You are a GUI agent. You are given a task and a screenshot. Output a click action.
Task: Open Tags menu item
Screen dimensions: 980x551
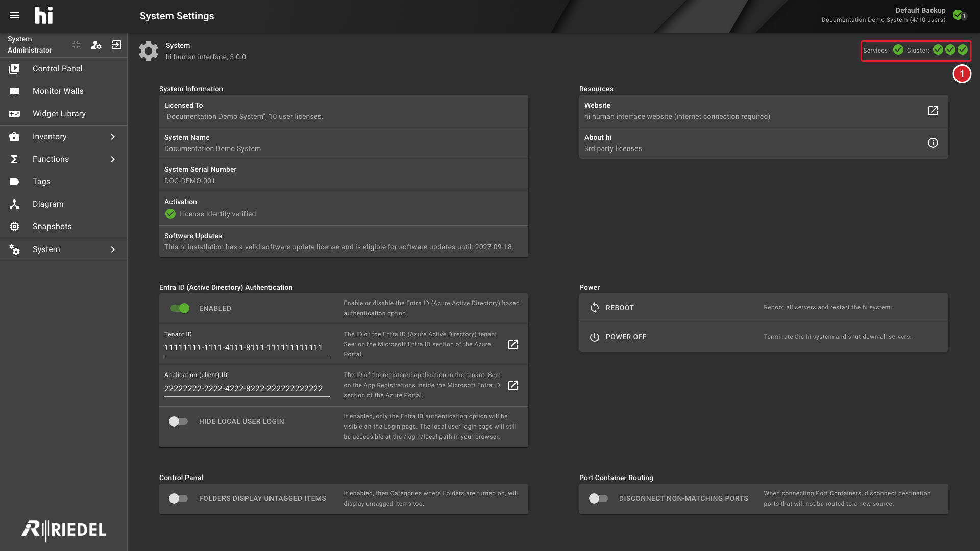pos(64,181)
